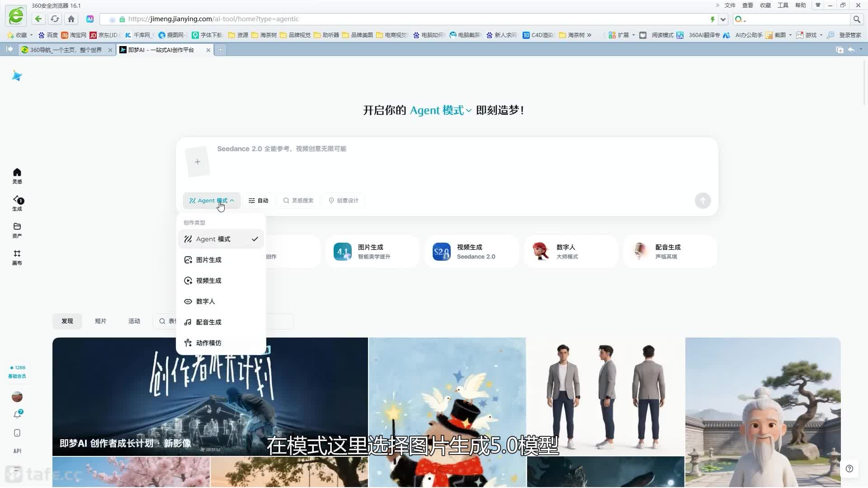Close the 360导航 browser tab
868x488 pixels.
coord(110,50)
